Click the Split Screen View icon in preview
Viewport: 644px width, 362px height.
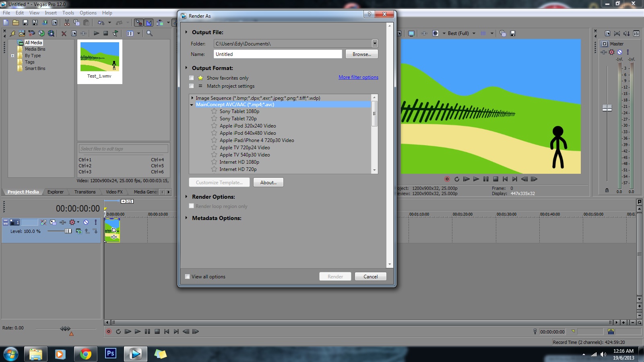point(436,33)
